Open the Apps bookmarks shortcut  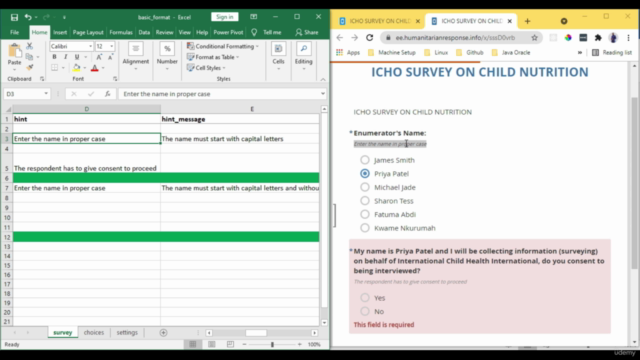tap(348, 53)
